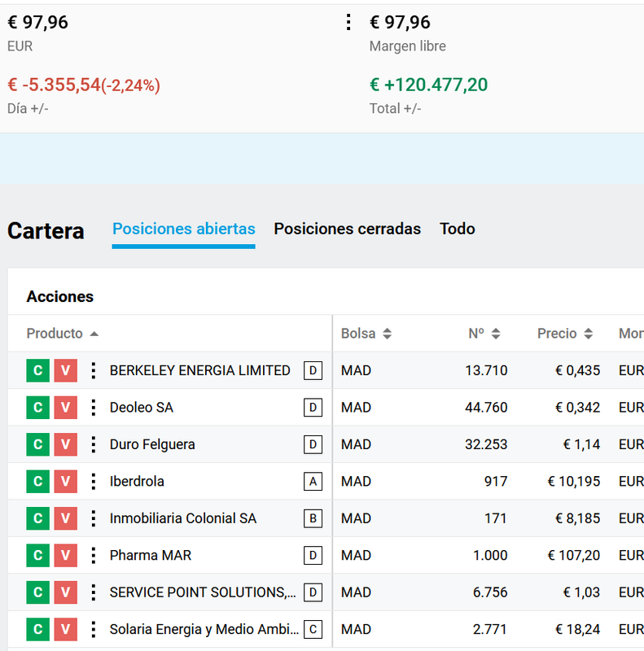This screenshot has height=651, width=644.
Task: Open three-dot menu for Solaria Energia
Action: pos(94,629)
